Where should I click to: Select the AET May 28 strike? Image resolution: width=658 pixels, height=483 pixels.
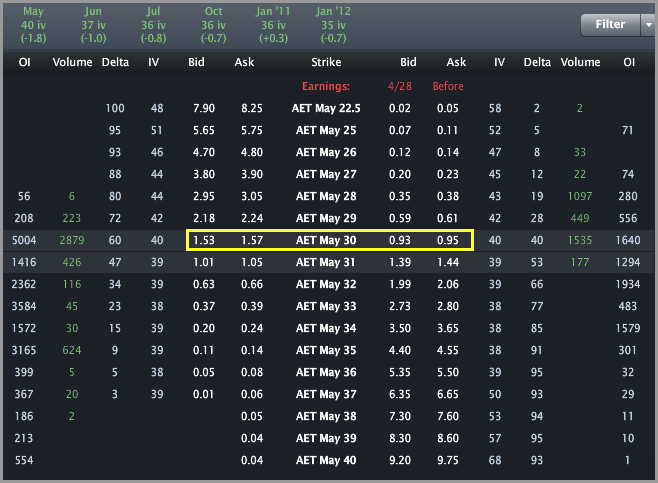coord(326,196)
